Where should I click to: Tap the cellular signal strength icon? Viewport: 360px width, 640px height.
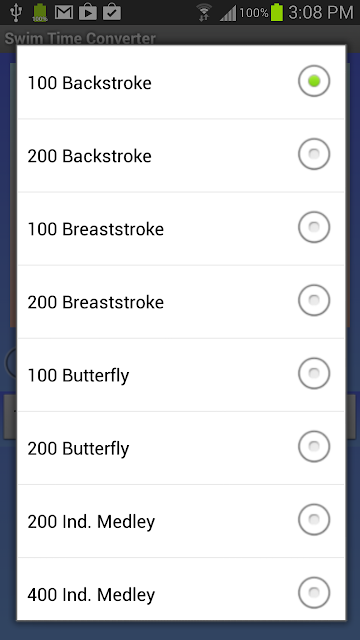click(x=228, y=13)
